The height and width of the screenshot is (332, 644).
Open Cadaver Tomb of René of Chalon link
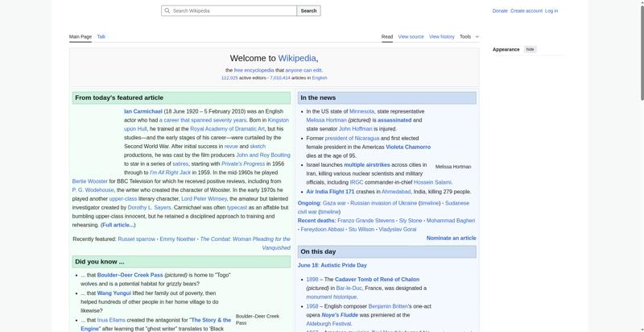(377, 280)
